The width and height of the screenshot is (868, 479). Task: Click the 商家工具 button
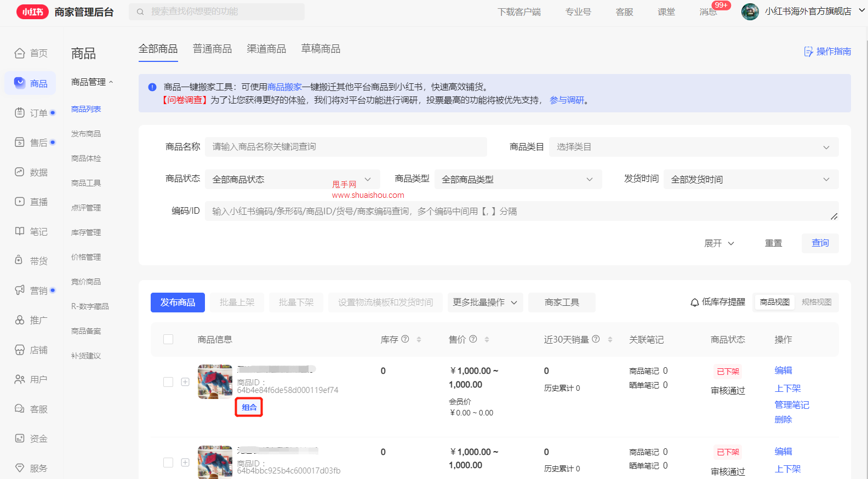562,303
